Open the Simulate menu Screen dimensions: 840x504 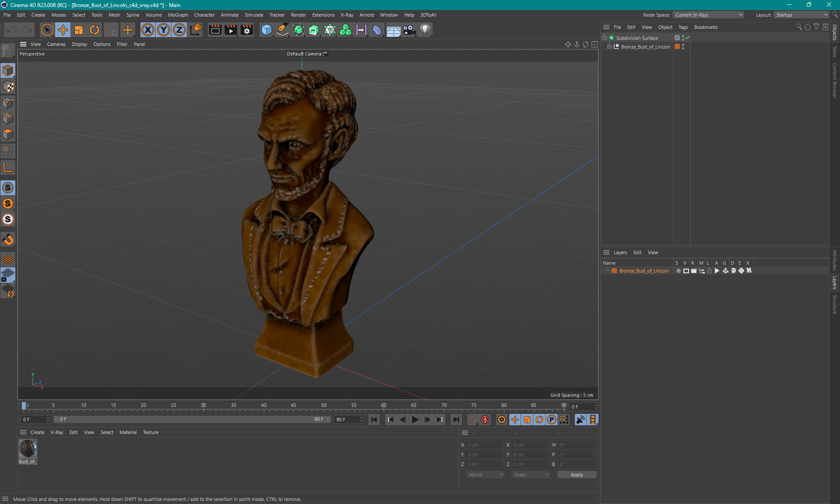click(x=254, y=15)
